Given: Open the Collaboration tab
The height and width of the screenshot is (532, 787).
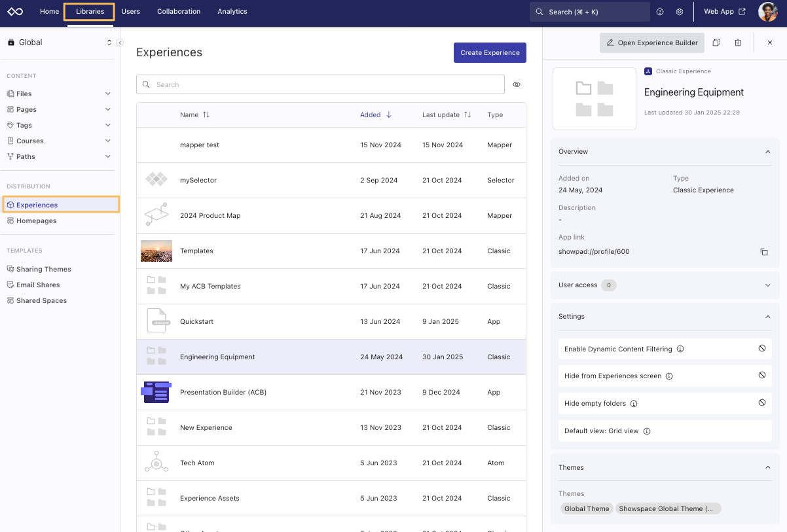Looking at the screenshot, I should click(x=179, y=12).
